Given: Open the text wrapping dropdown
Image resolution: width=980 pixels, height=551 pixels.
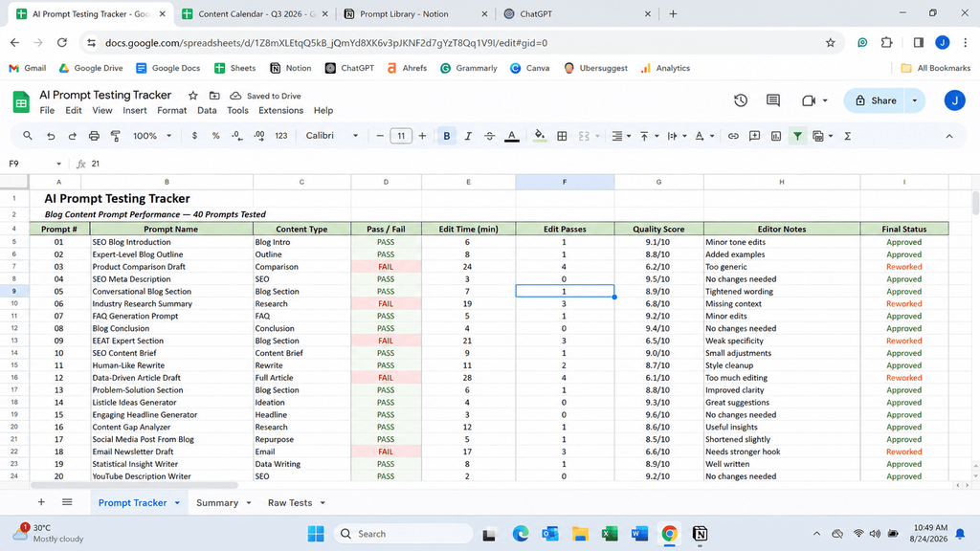Looking at the screenshot, I should point(677,136).
